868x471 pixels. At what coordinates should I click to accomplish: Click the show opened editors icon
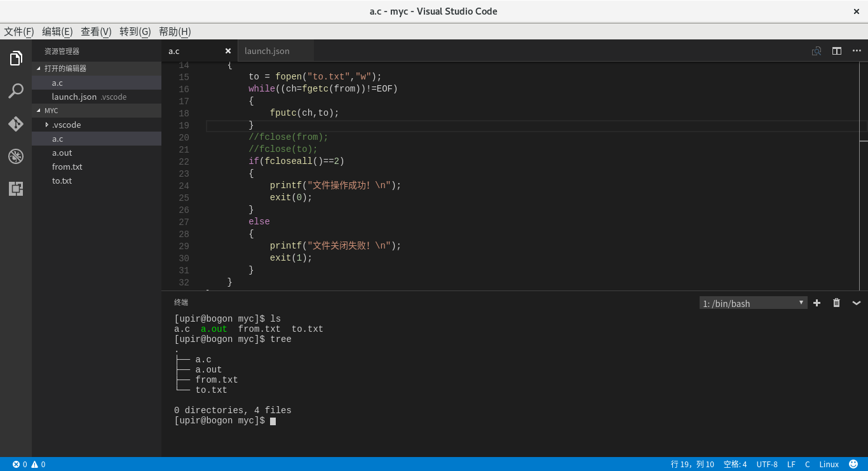[817, 51]
